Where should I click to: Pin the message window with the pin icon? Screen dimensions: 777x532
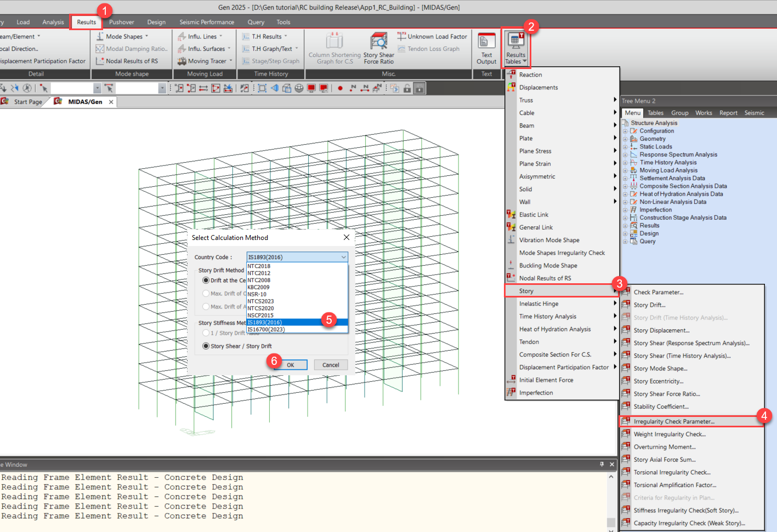(x=602, y=464)
